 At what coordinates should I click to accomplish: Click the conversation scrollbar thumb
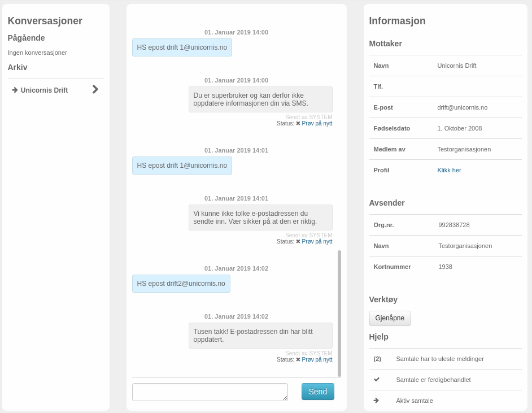339,314
